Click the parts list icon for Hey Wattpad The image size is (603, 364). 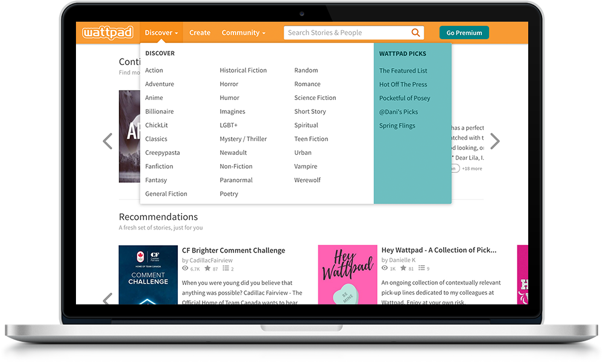pos(422,268)
